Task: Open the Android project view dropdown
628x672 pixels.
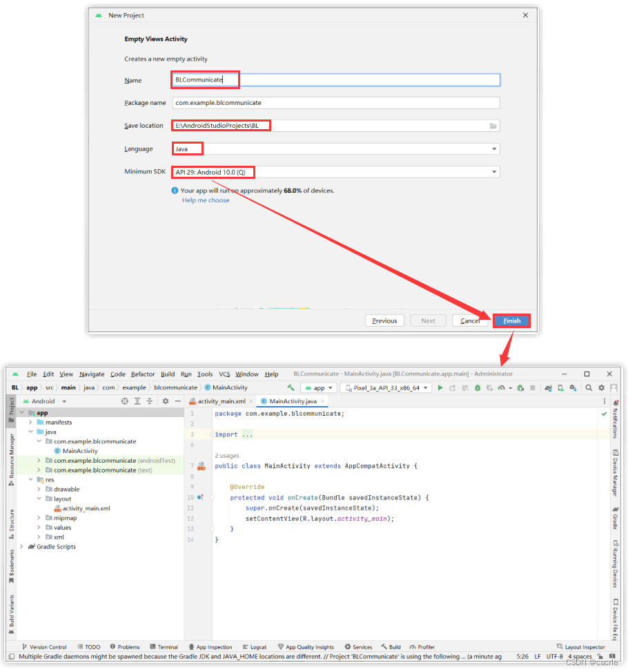Action: (x=45, y=401)
